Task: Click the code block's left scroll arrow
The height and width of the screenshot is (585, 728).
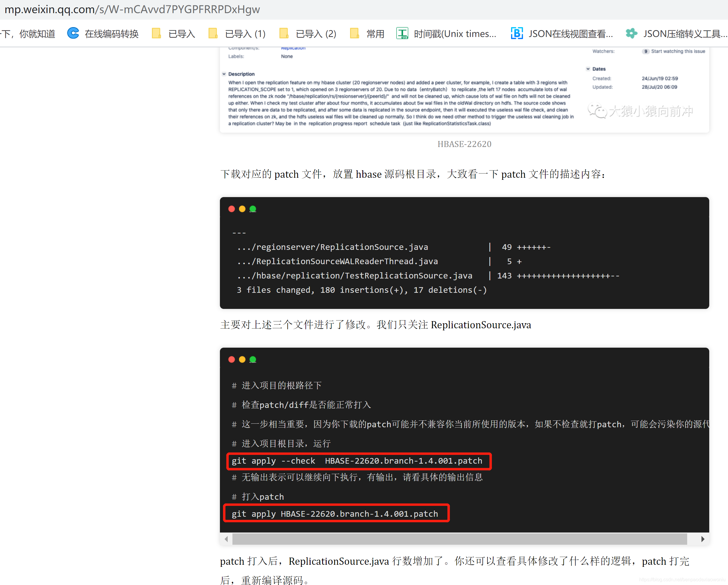Action: pyautogui.click(x=226, y=539)
